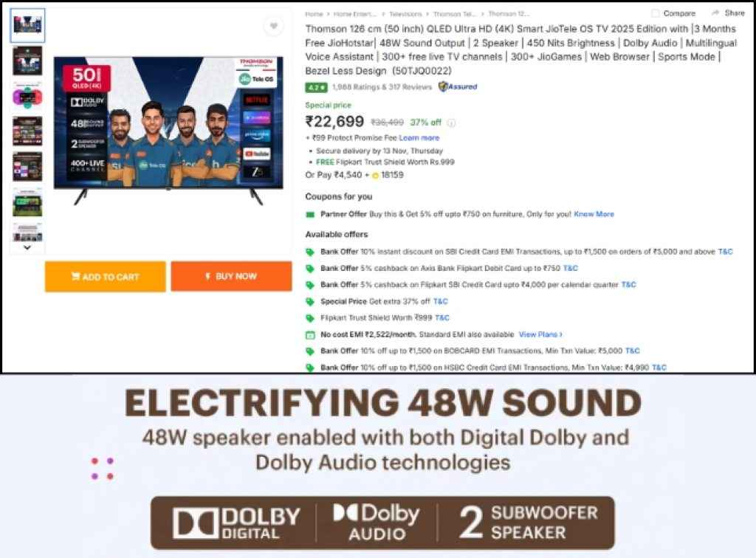Open View Plans for standard EMI
This screenshot has width=756, height=558.
coord(540,334)
